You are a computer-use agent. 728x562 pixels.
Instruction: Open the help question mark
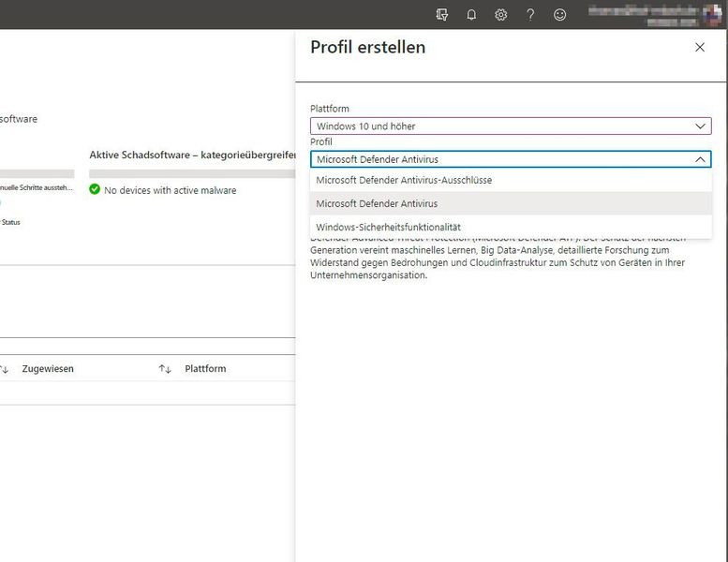(530, 15)
